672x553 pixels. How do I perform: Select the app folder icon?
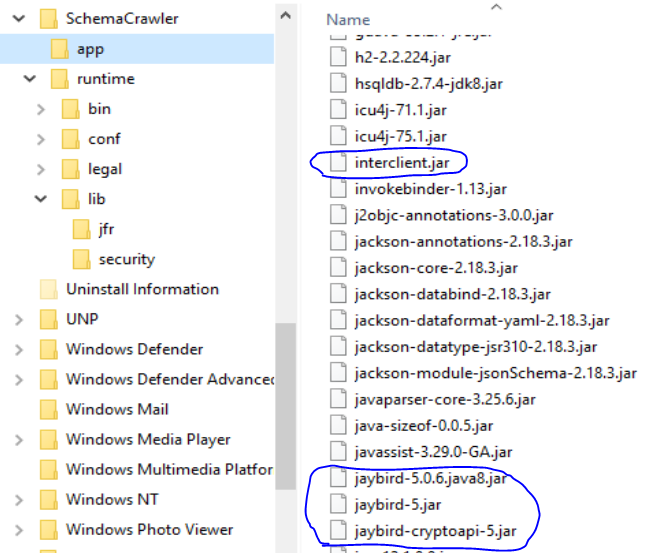[60, 49]
